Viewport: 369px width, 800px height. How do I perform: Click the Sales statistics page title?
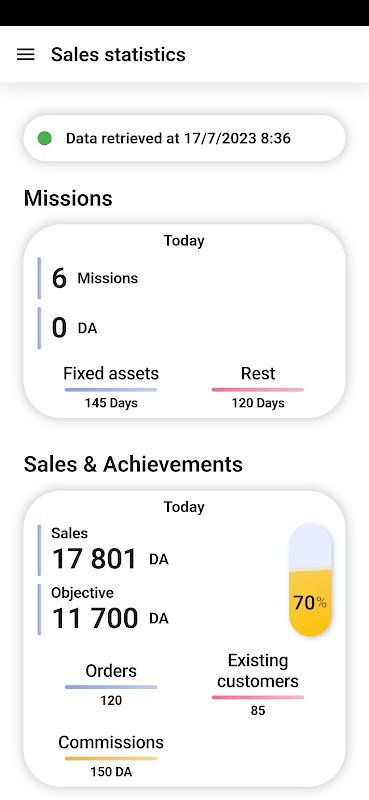118,54
